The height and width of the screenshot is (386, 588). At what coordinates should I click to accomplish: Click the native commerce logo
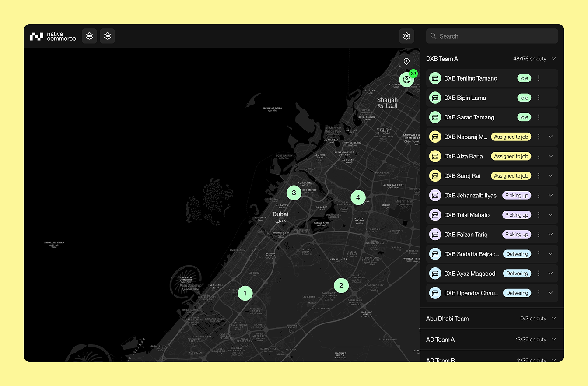click(53, 37)
